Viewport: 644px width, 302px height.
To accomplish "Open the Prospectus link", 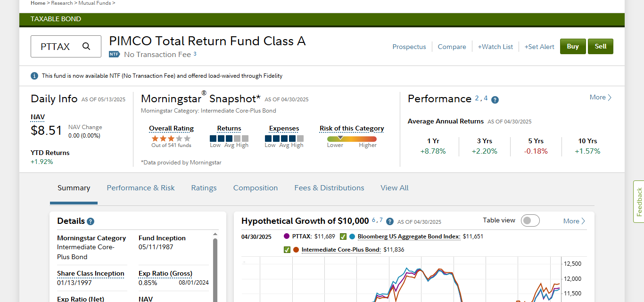I will coord(409,47).
